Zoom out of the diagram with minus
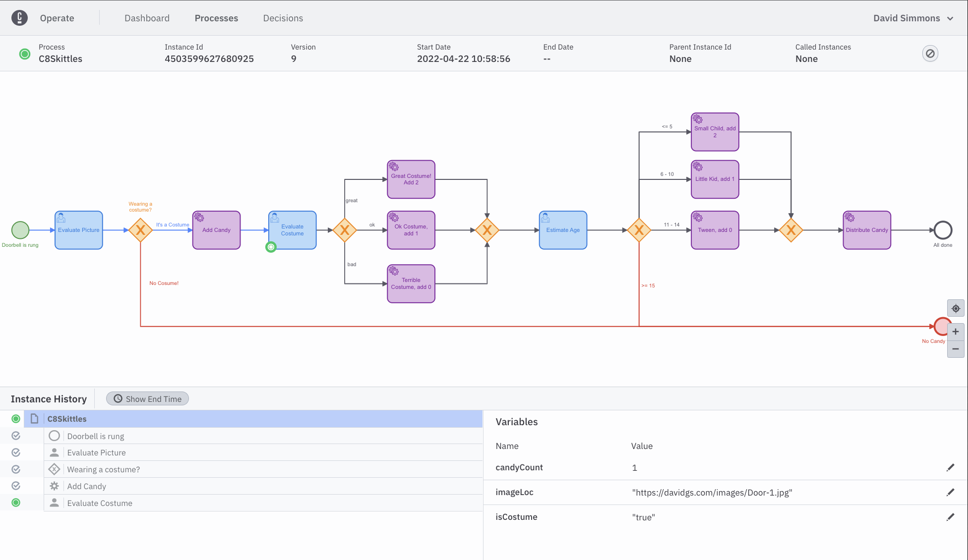Viewport: 968px width, 560px height. pyautogui.click(x=956, y=349)
